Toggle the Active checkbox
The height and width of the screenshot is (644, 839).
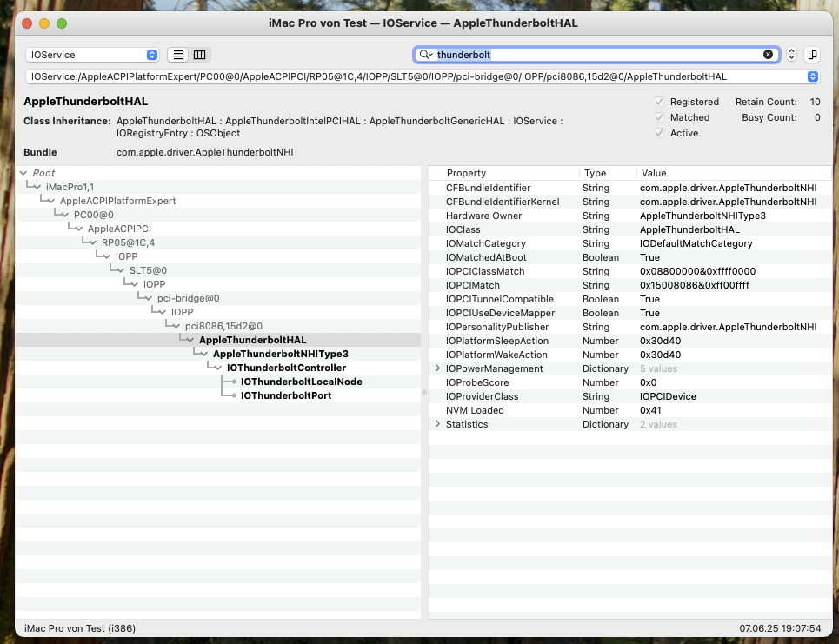tap(660, 133)
